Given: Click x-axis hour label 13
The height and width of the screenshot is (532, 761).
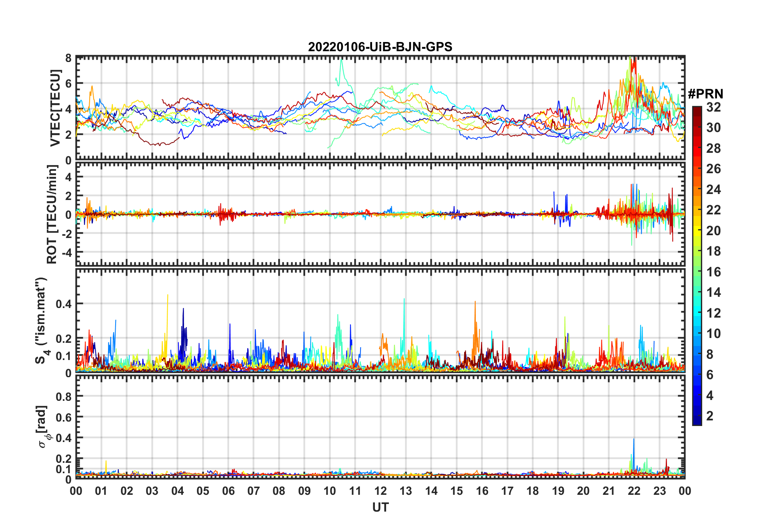Looking at the screenshot, I should [x=406, y=491].
